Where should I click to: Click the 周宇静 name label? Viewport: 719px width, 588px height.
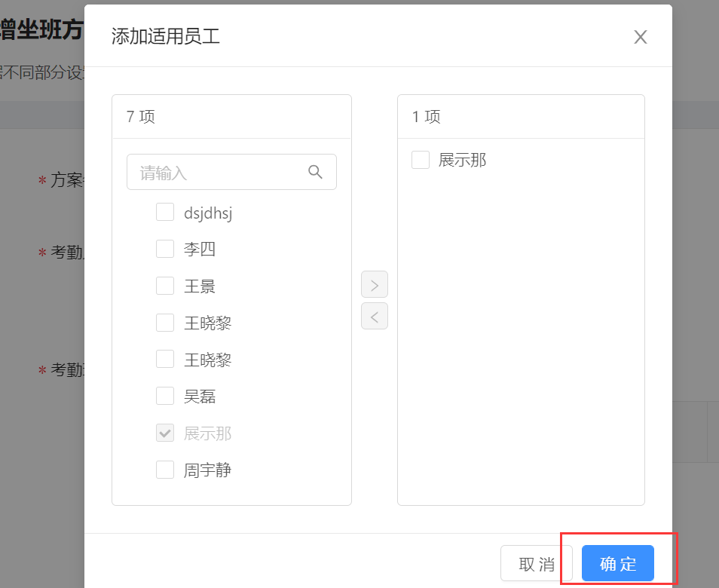point(207,470)
